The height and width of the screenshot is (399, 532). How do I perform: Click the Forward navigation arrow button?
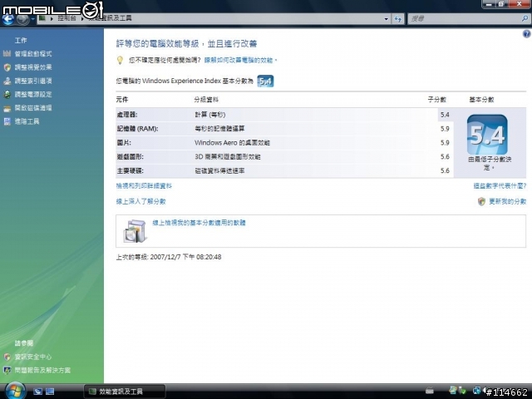(23, 18)
